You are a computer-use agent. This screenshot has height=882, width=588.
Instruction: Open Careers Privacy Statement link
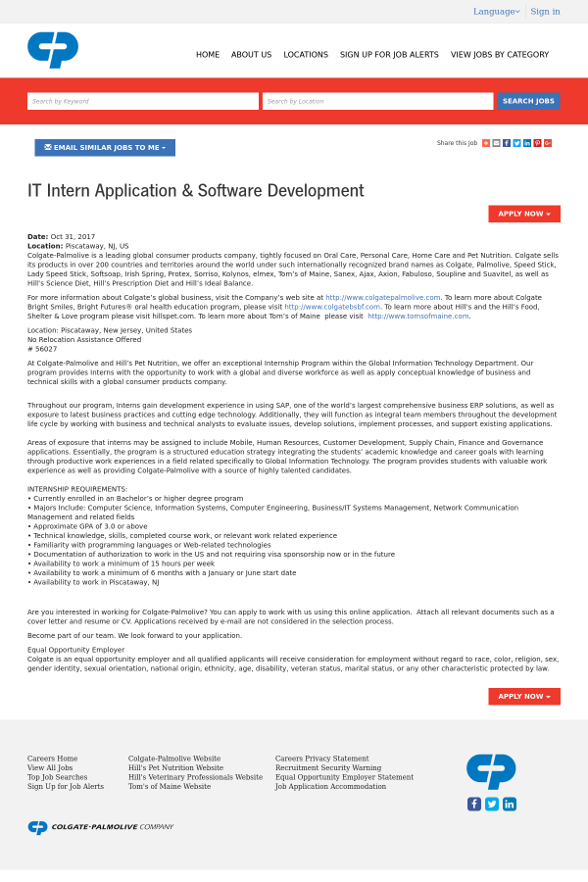pos(321,759)
